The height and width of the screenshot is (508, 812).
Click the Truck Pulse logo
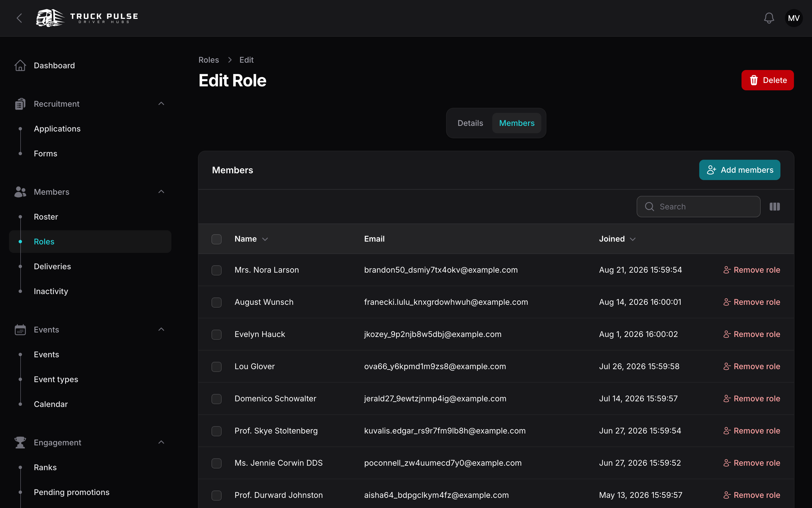[x=87, y=18]
